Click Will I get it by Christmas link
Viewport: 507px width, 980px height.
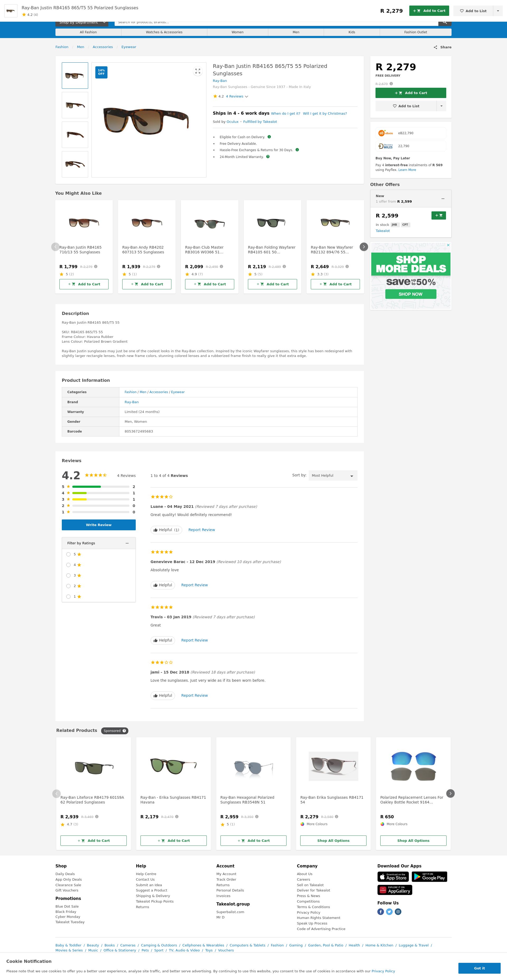pyautogui.click(x=325, y=114)
